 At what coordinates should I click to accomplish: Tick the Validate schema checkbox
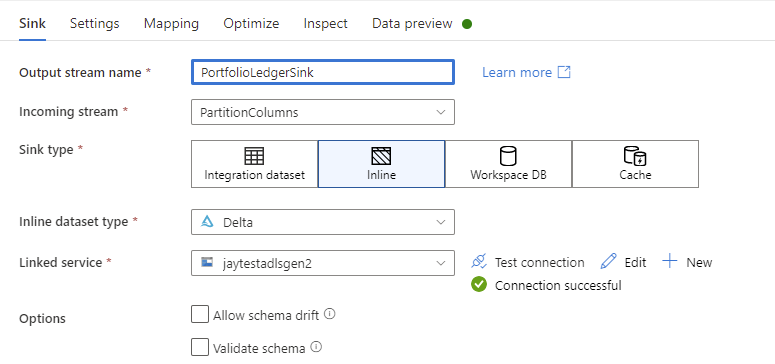(x=200, y=347)
